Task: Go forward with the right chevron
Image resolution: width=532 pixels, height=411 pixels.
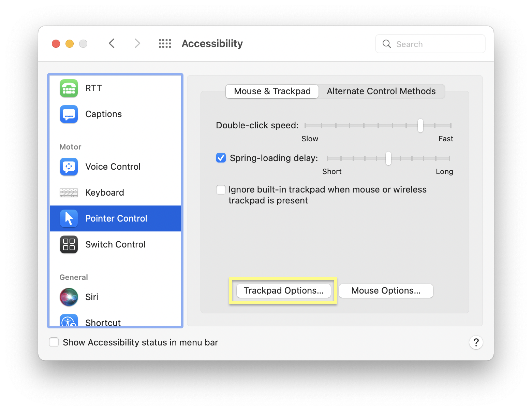Action: coord(137,43)
